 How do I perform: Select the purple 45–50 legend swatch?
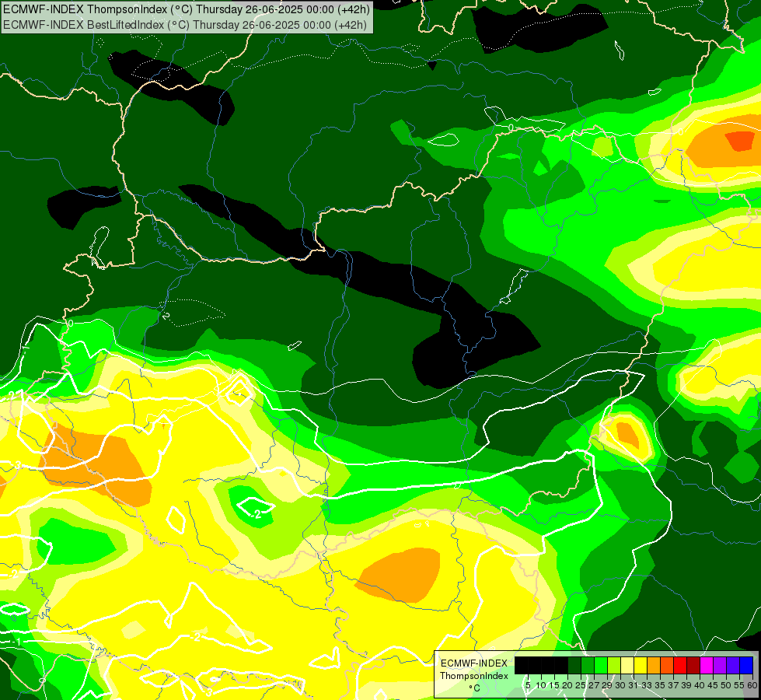[720, 665]
